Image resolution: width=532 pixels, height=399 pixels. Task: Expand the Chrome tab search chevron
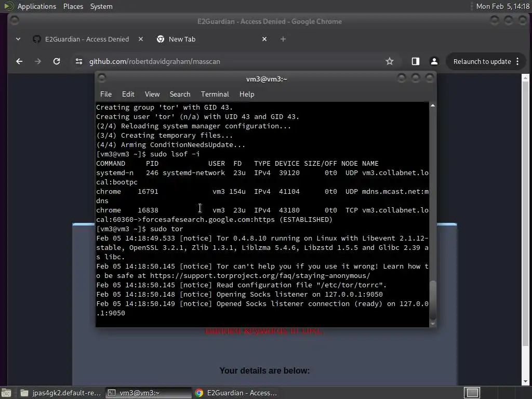18,39
